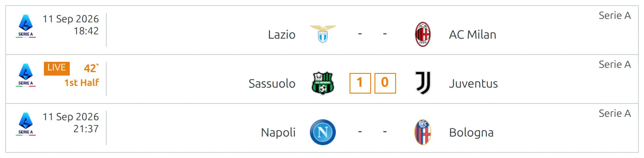Click the Lazio club crest
Screen dimensions: 644x158
point(322,34)
